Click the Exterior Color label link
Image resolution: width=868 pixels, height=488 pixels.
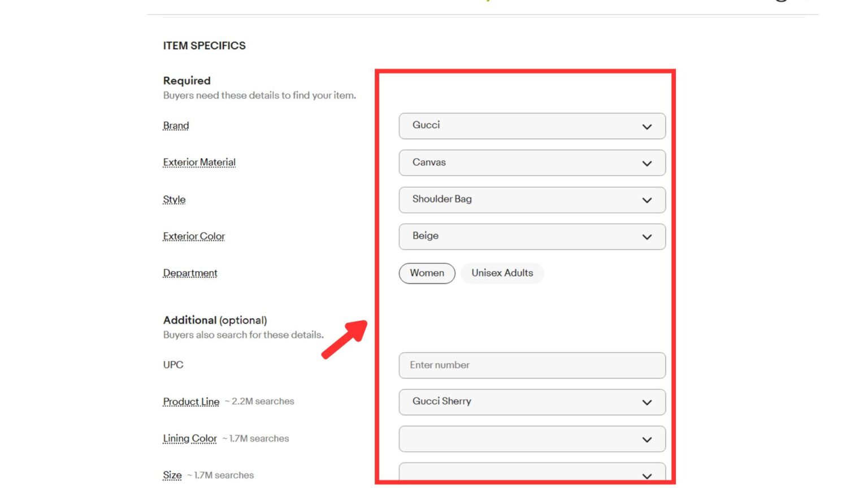coord(194,237)
